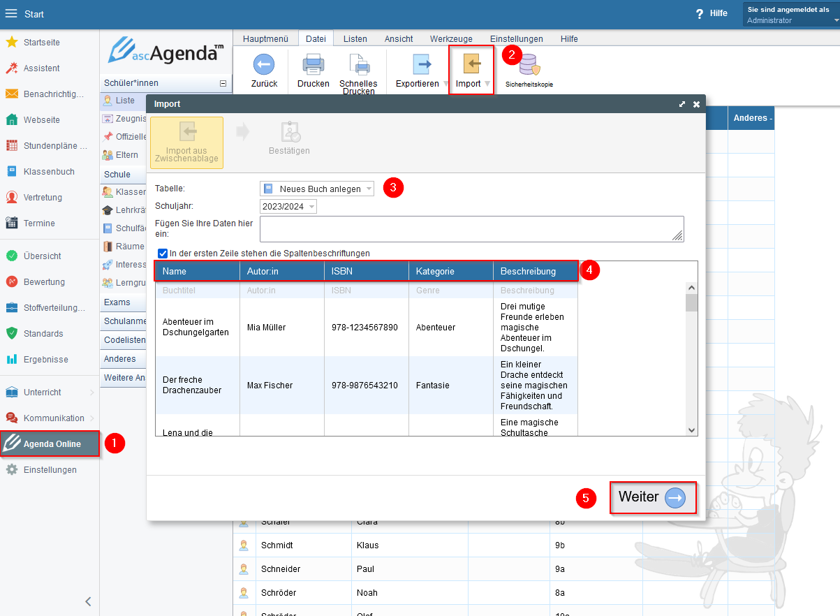Image resolution: width=840 pixels, height=616 pixels.
Task: Click the hamburger menu icon
Action: 11,14
